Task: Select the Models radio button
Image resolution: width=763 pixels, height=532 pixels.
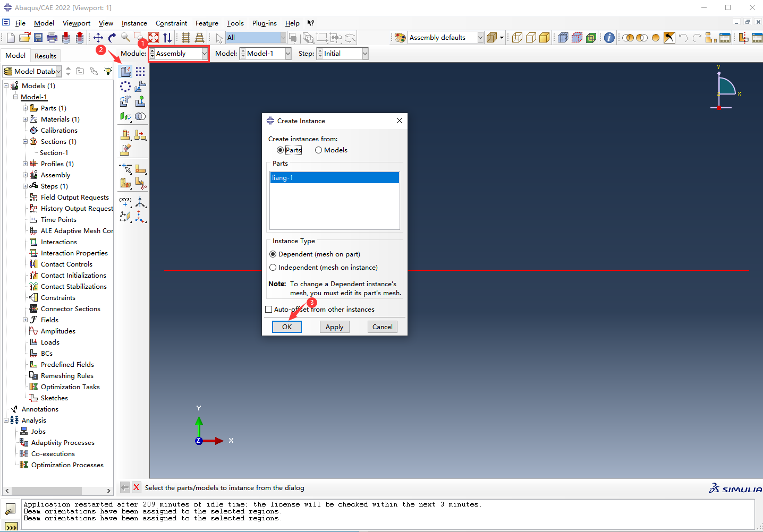Action: coord(319,150)
